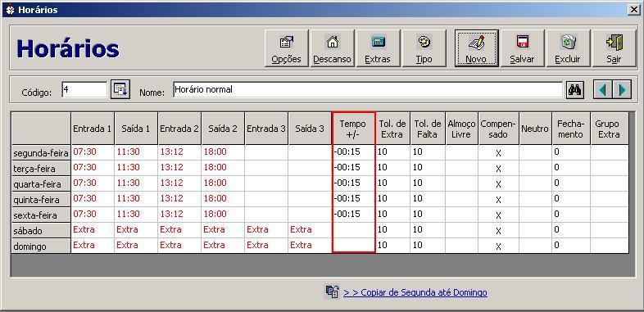Screen dimensions: 644x312
Task: Click the Tol. de Extra column header
Action: (x=392, y=129)
